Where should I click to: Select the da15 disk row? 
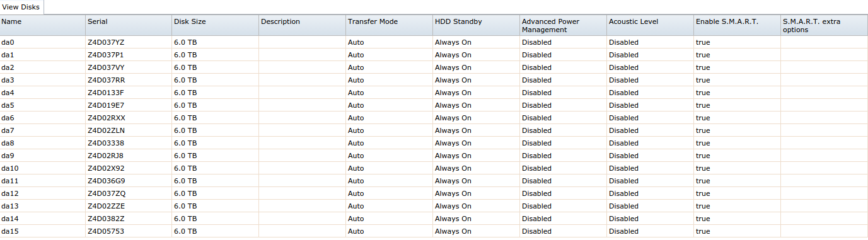434,231
